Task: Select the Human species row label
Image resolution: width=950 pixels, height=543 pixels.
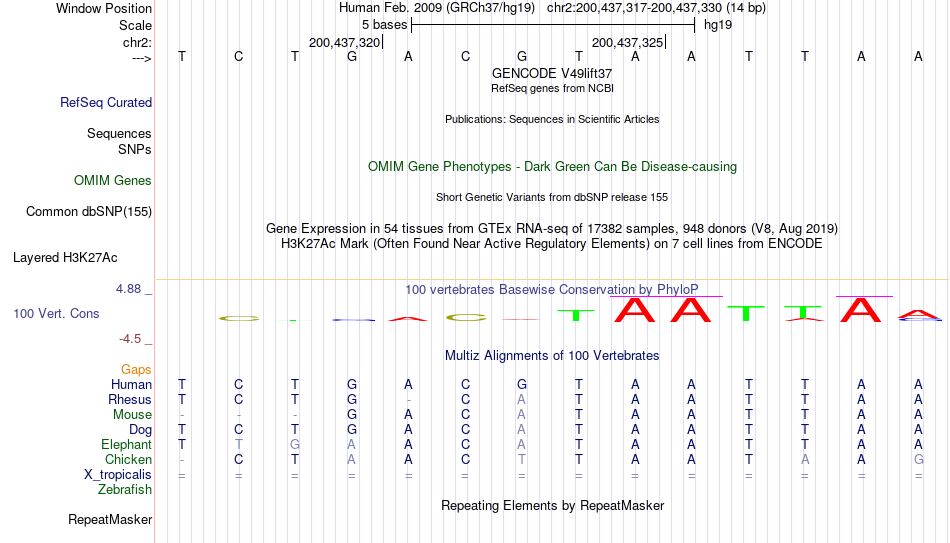Action: [x=131, y=385]
